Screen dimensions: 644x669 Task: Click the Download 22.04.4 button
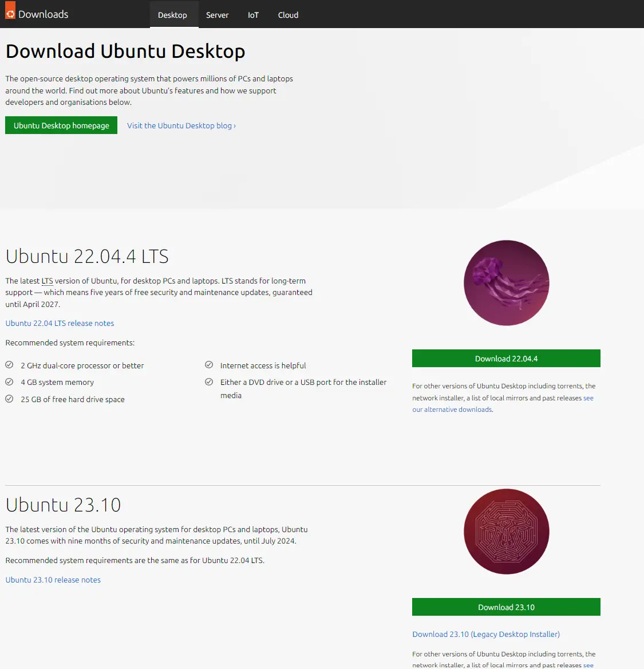coord(506,359)
